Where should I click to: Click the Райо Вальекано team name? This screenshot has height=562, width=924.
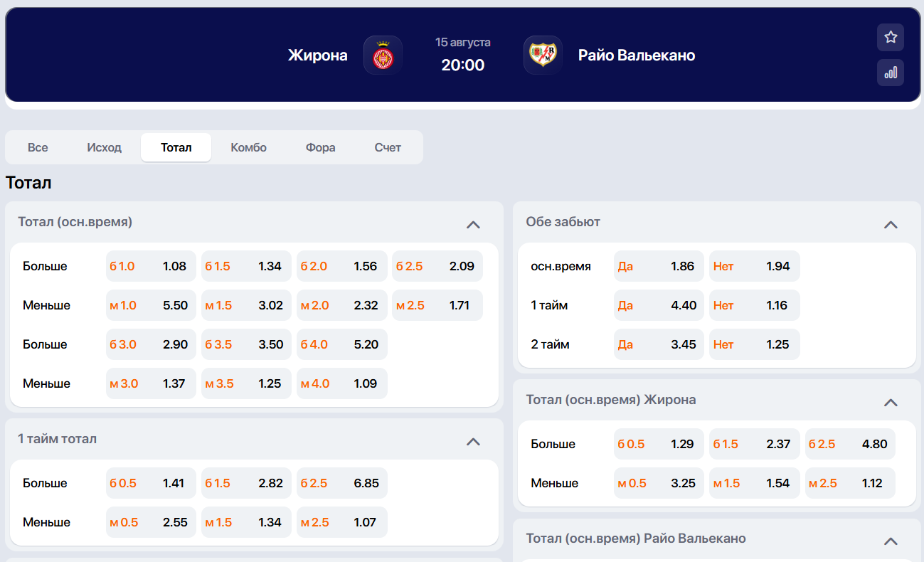coord(637,55)
